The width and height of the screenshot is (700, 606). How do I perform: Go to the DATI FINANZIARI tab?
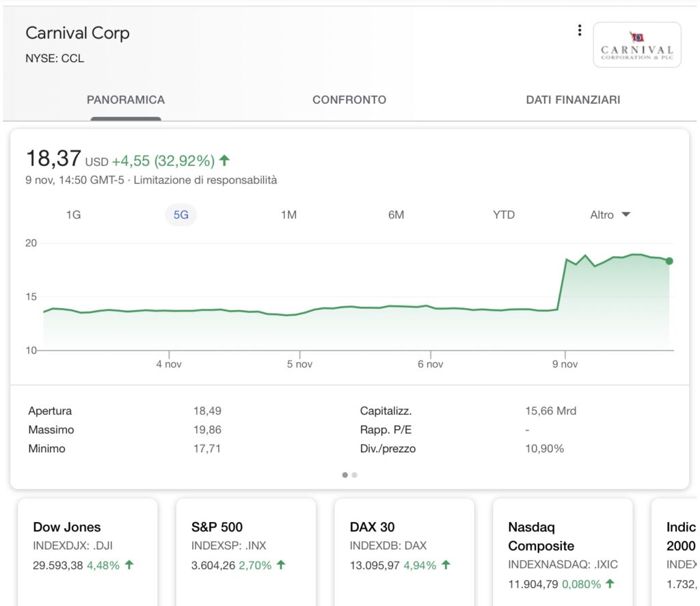(x=574, y=100)
